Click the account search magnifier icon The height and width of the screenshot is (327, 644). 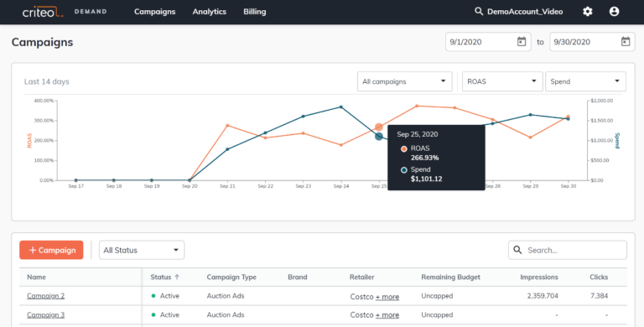click(x=479, y=12)
